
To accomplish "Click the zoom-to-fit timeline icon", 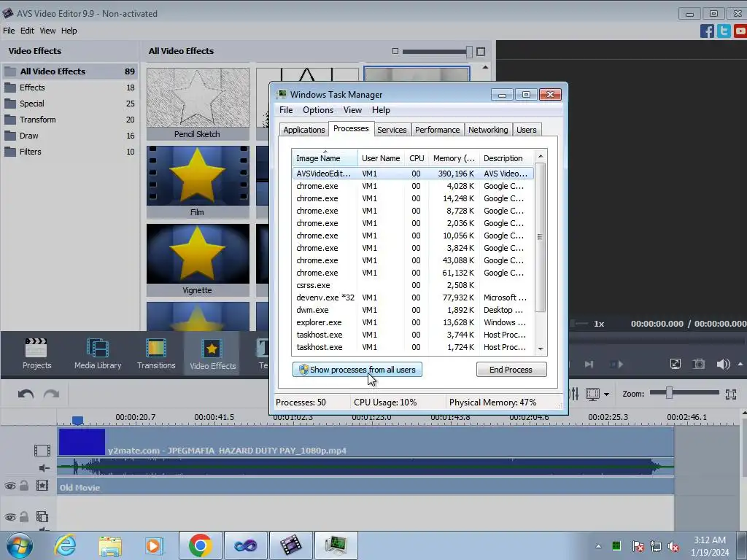I will (731, 394).
